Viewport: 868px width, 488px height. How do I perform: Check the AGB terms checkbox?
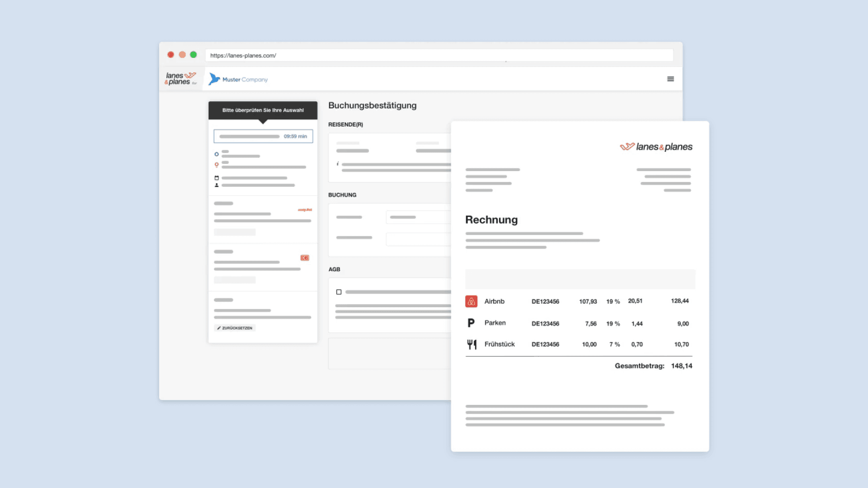(339, 292)
